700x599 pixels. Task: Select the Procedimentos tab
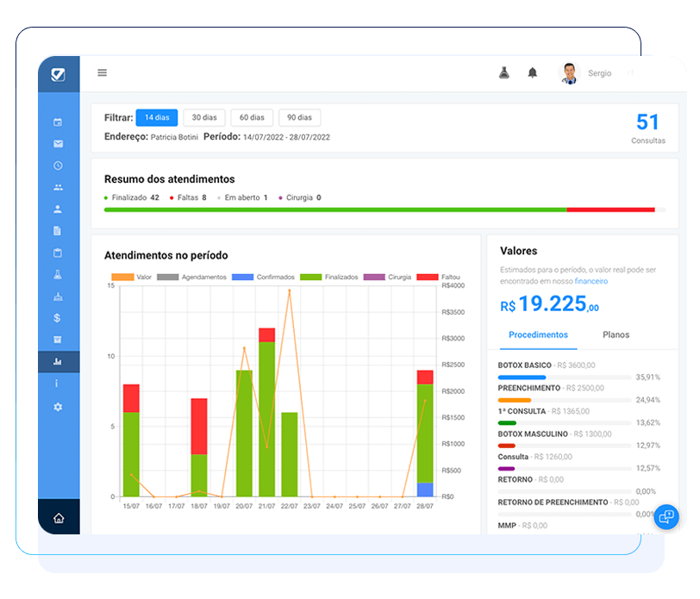coord(538,334)
